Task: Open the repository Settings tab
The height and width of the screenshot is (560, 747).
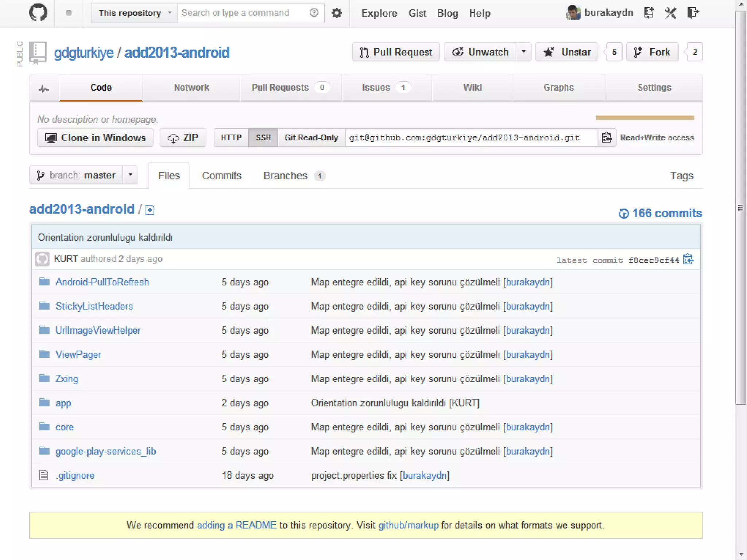Action: point(654,87)
